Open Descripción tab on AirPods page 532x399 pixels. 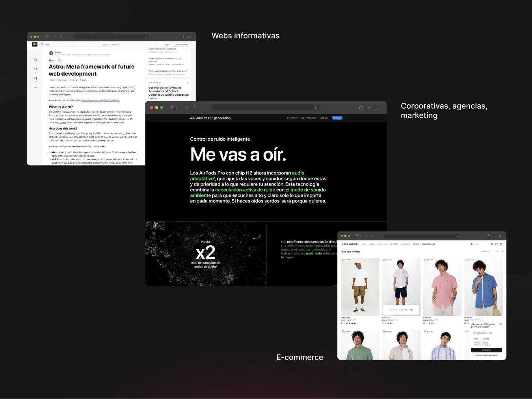click(292, 118)
